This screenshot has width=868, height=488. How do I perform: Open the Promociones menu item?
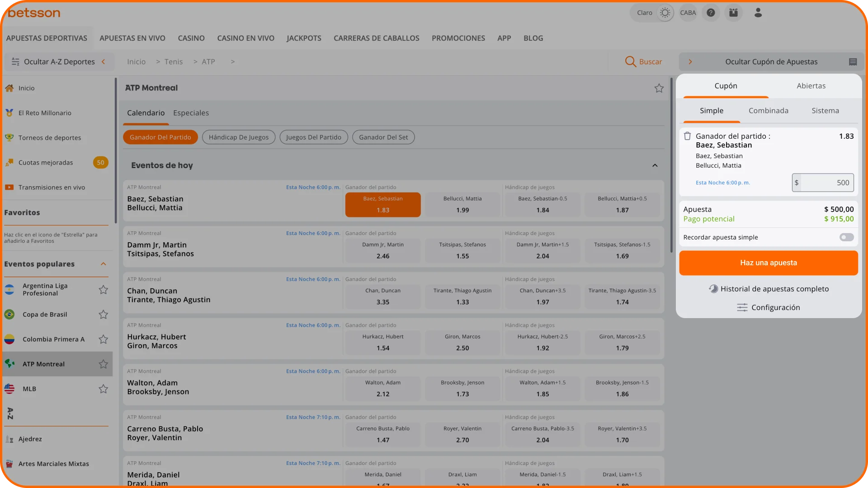458,38
